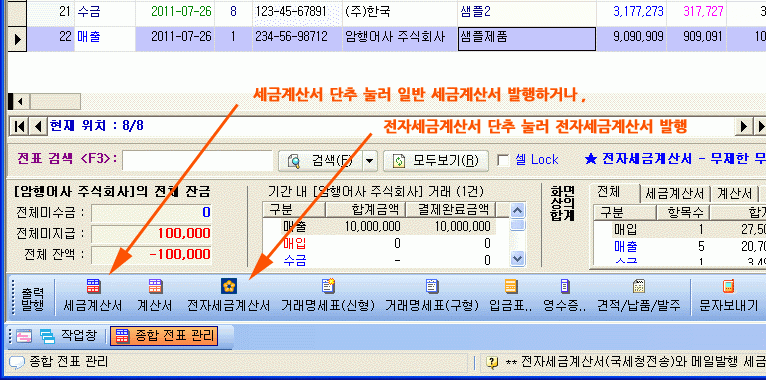Click the 입금표 deposit slip icon

[x=511, y=296]
